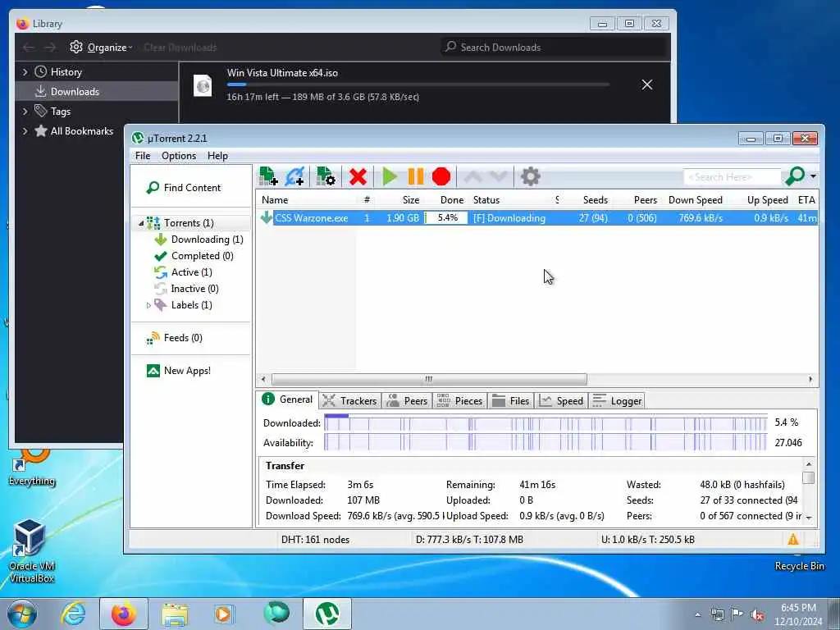The height and width of the screenshot is (630, 840).
Task: Select the Active (1) category
Action: 191,272
